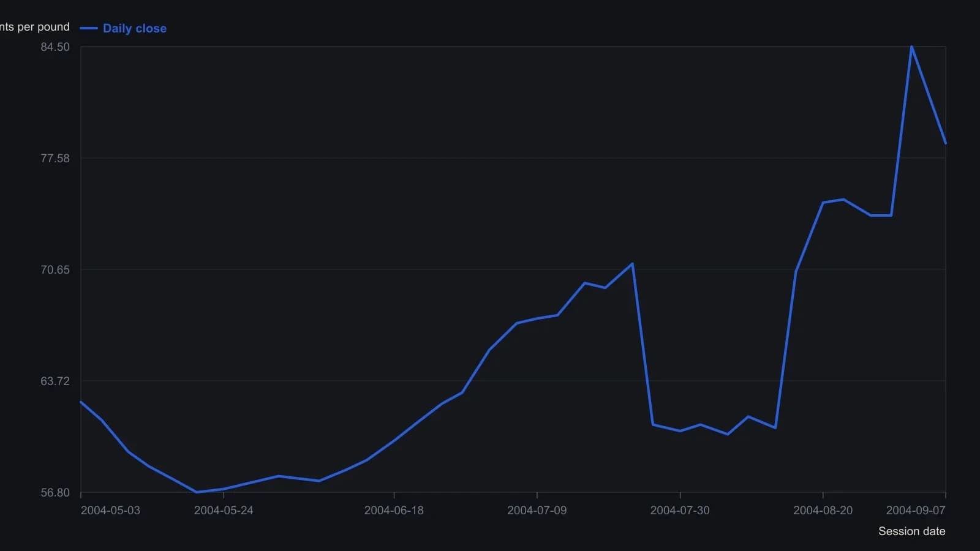Screen dimensions: 980x551
Task: Click the 2004-05-03 date label
Action: point(110,511)
